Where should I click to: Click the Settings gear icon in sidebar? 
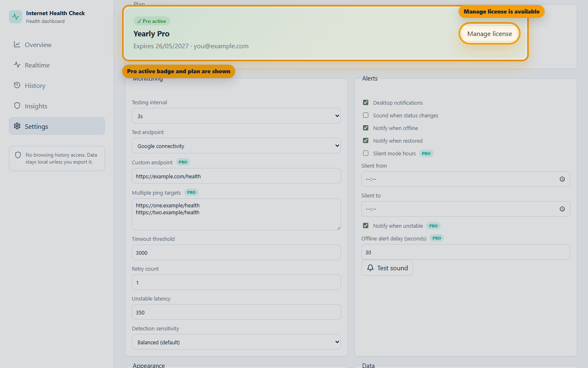tap(17, 126)
